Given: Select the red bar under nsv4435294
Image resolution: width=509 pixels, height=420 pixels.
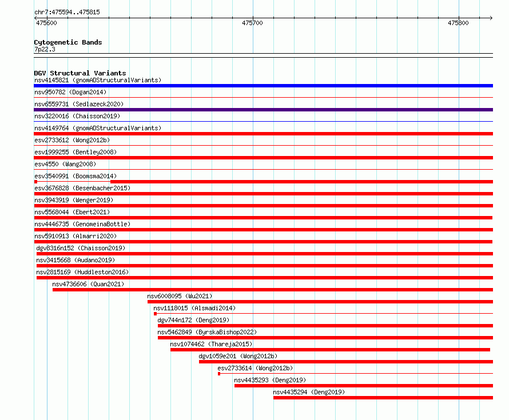Looking at the screenshot, I should [383, 398].
